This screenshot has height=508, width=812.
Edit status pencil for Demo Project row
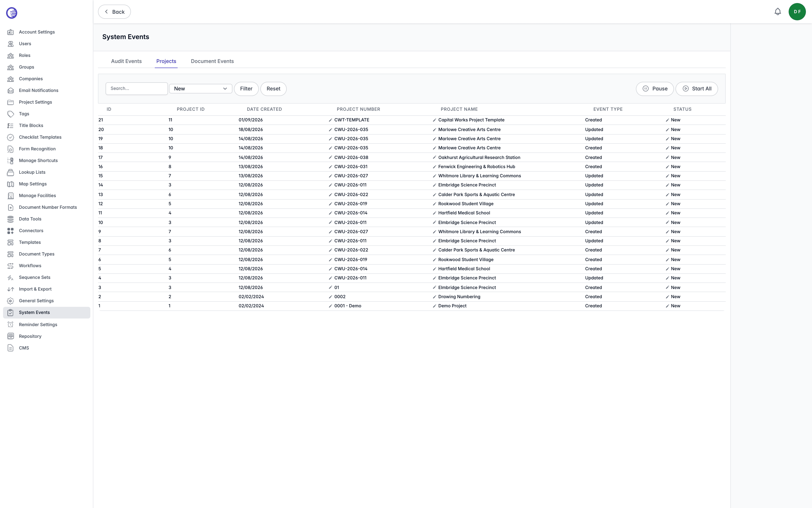click(667, 306)
